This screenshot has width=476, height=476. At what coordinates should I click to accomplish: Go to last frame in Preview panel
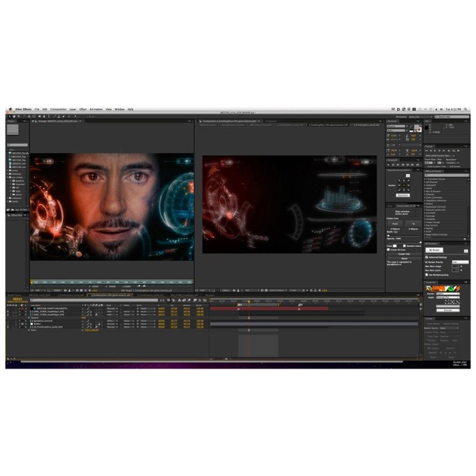(444, 150)
